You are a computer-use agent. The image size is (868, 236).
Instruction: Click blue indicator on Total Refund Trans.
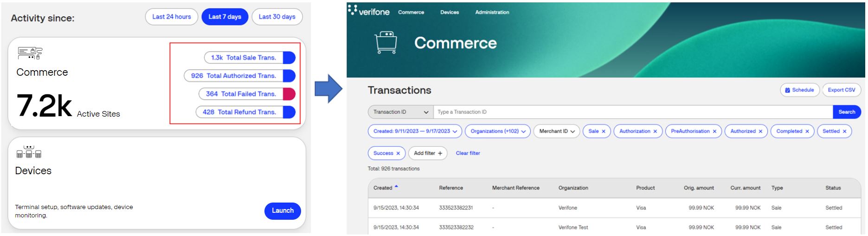(289, 112)
